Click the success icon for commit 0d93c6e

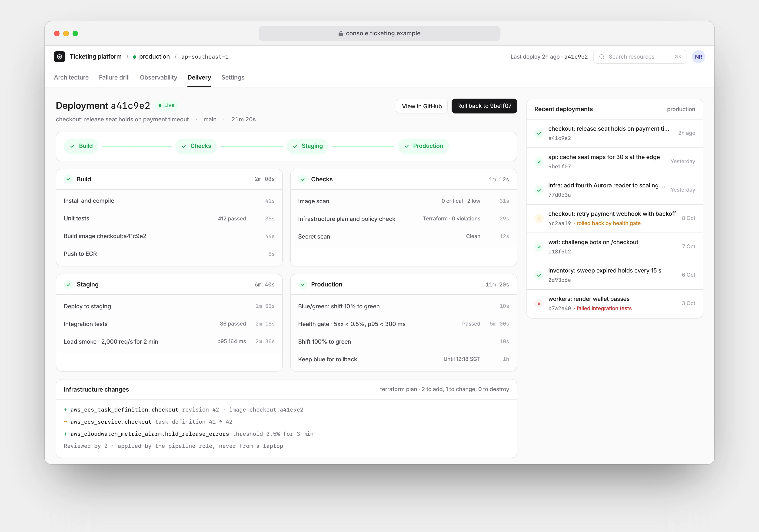539,275
